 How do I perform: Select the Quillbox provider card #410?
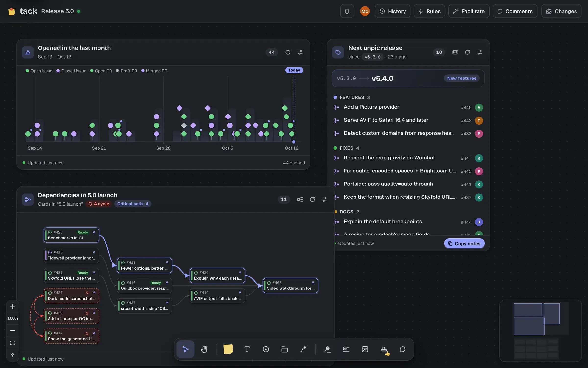(x=144, y=286)
